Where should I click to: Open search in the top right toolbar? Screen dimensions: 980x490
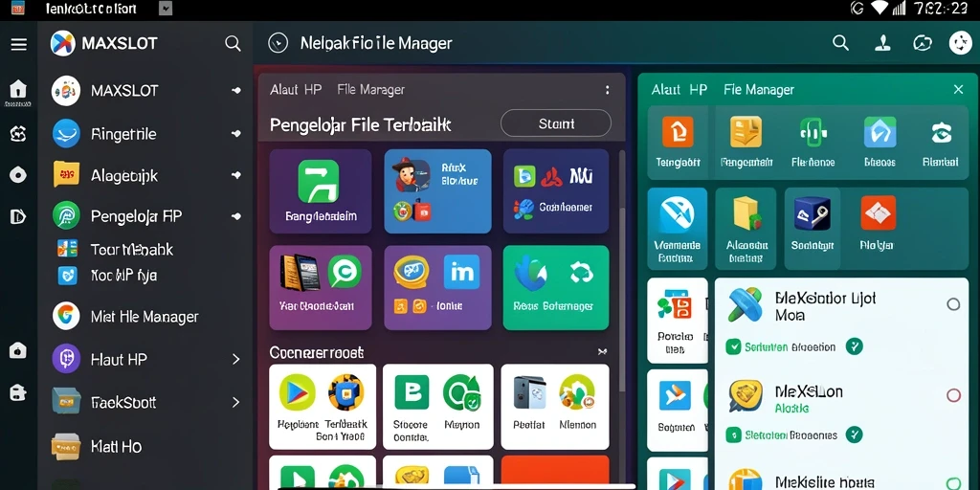pyautogui.click(x=840, y=42)
